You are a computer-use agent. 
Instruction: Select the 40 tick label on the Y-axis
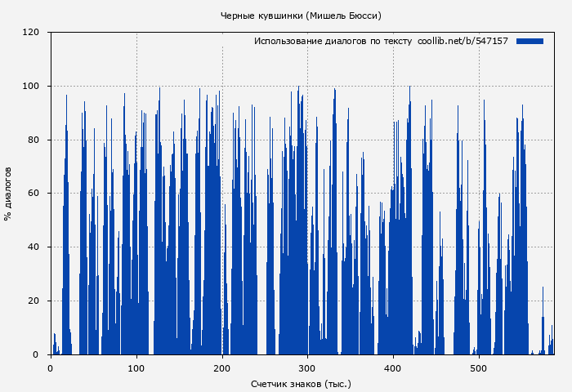34,247
